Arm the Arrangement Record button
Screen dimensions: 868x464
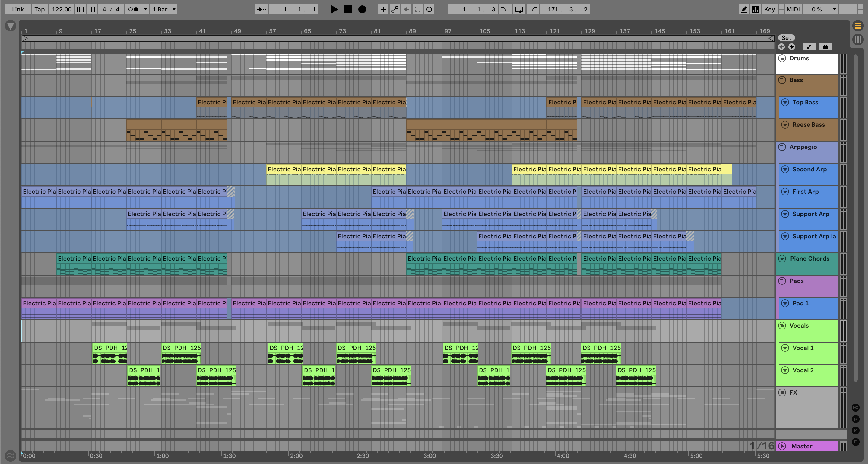[362, 9]
